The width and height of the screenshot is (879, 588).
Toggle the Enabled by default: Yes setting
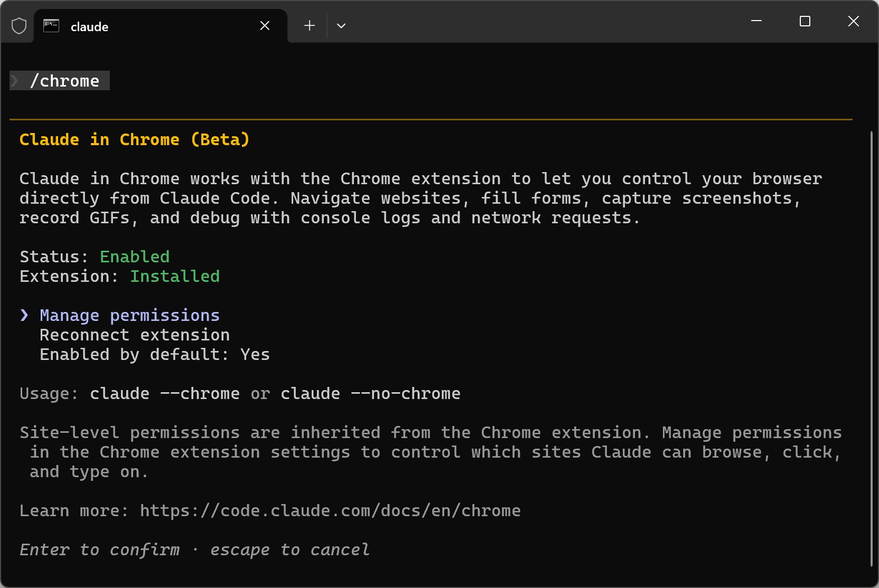pyautogui.click(x=154, y=355)
